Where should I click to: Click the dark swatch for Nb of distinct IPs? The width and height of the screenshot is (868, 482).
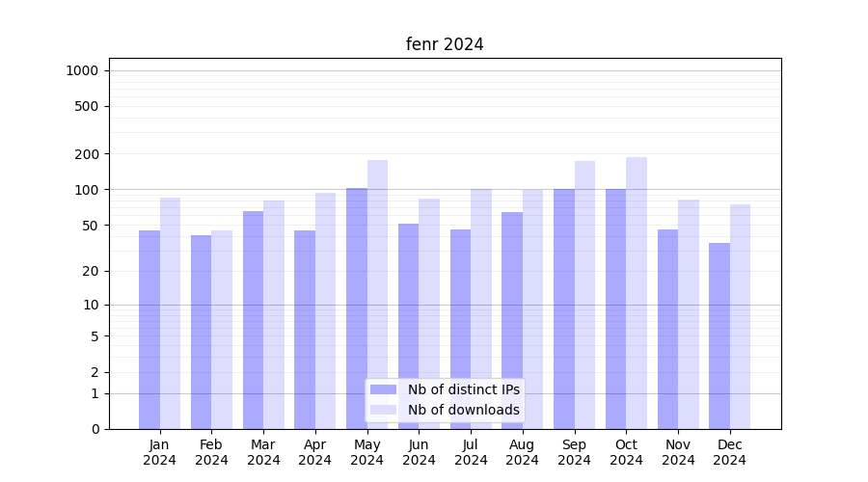383,389
